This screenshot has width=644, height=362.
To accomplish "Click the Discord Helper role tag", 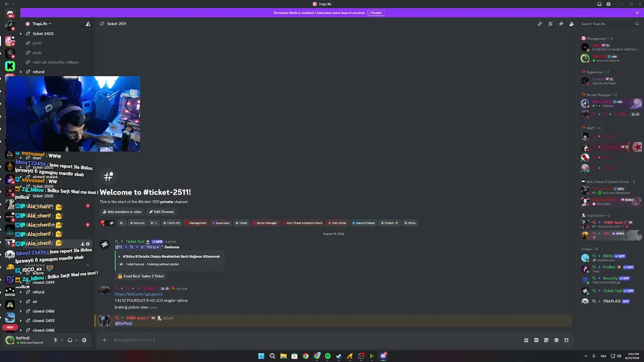I will (364, 223).
